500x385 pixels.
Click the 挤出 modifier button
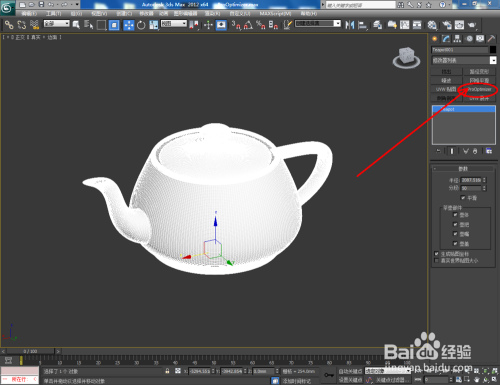click(x=446, y=72)
